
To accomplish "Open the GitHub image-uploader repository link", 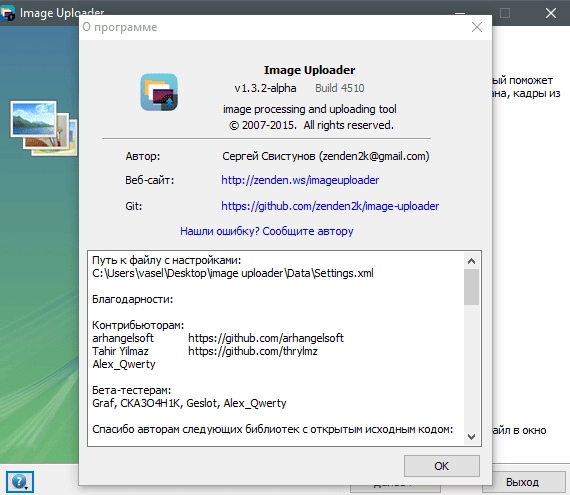I will pyautogui.click(x=330, y=206).
